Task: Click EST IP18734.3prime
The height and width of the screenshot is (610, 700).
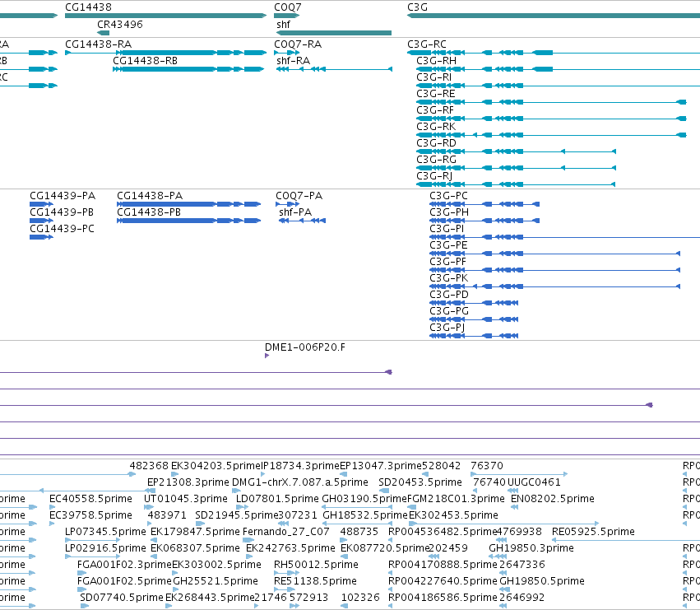Action: coord(300,466)
